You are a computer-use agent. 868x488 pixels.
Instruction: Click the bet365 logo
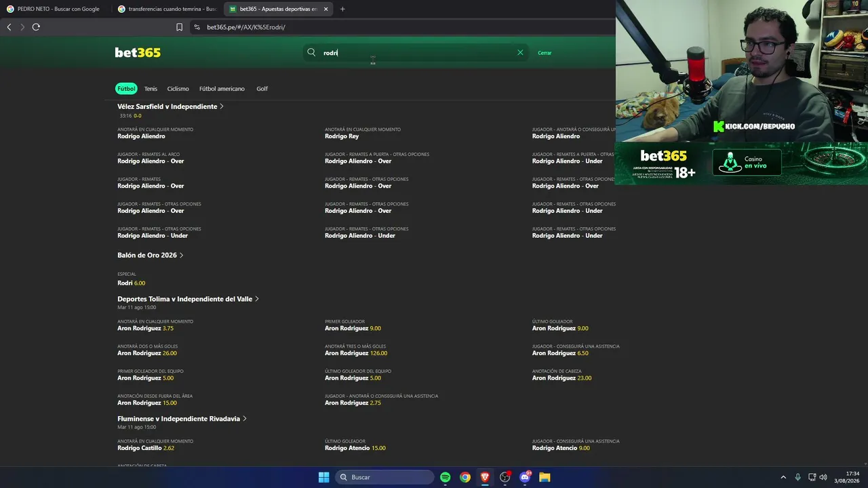pos(138,53)
